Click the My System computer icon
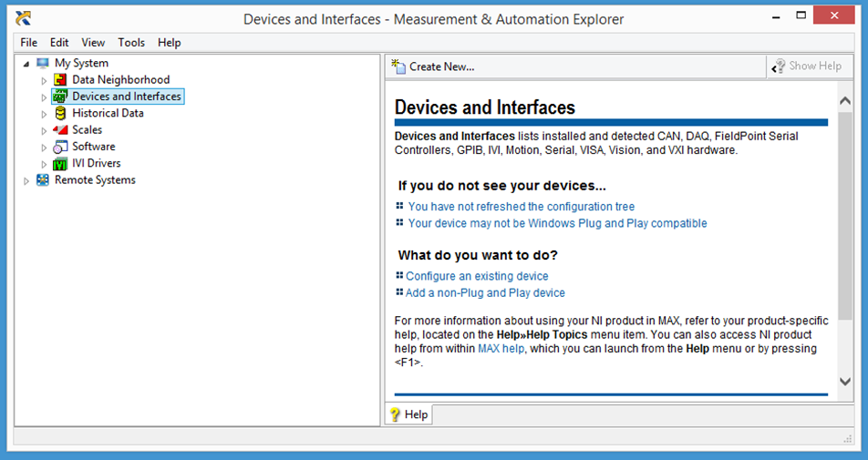Screen dimensions: 868x460 click(x=43, y=64)
